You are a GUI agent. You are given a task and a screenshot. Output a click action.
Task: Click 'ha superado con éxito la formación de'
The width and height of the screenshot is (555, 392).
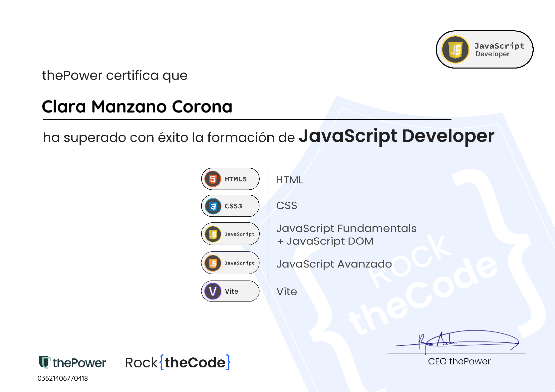click(169, 137)
